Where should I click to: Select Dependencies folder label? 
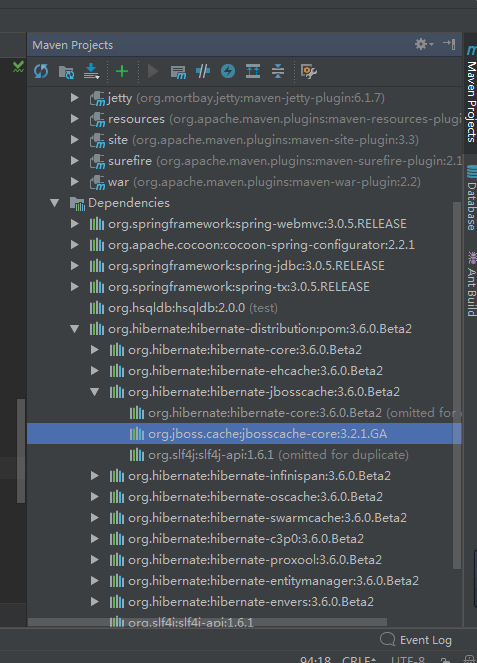[x=129, y=203]
